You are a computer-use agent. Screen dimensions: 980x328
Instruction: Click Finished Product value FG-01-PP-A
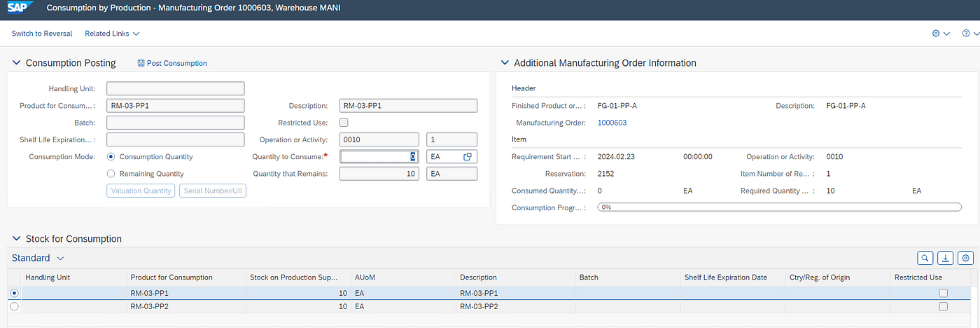(617, 106)
